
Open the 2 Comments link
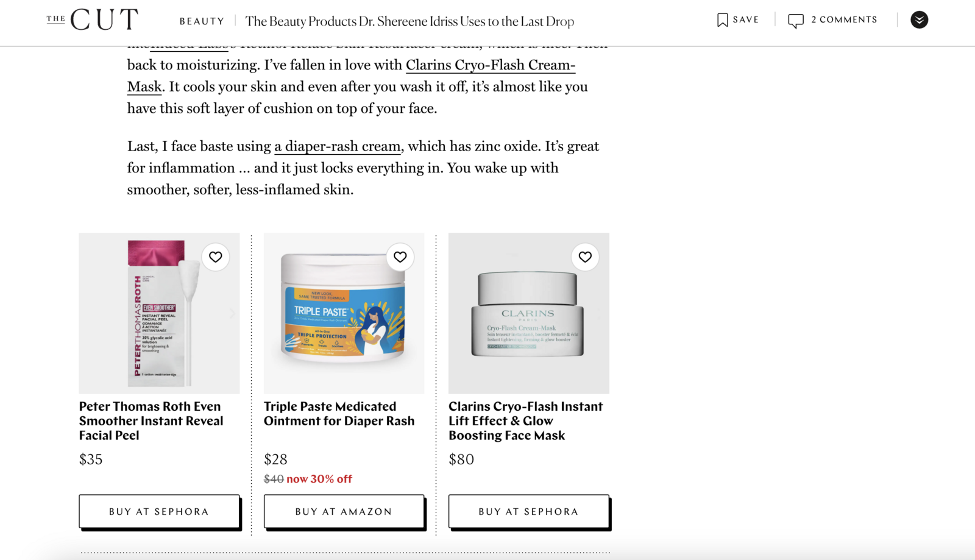(x=844, y=20)
